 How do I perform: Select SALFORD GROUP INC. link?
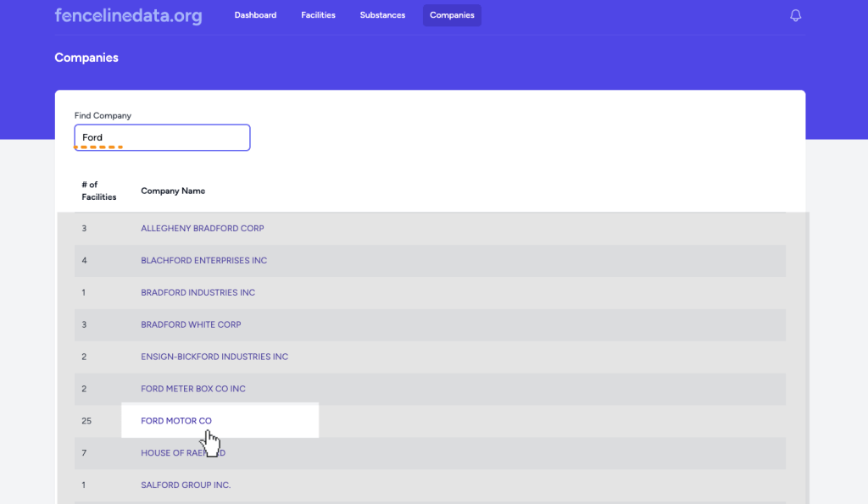pos(186,485)
